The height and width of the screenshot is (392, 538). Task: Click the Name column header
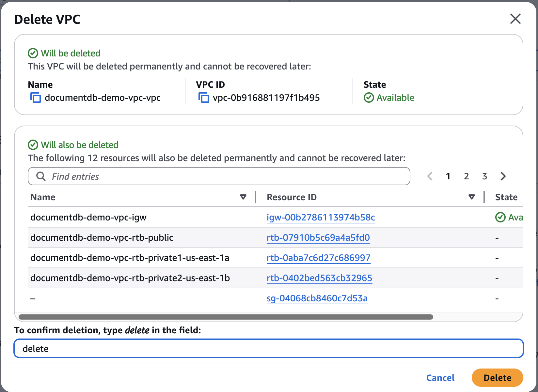(x=43, y=197)
